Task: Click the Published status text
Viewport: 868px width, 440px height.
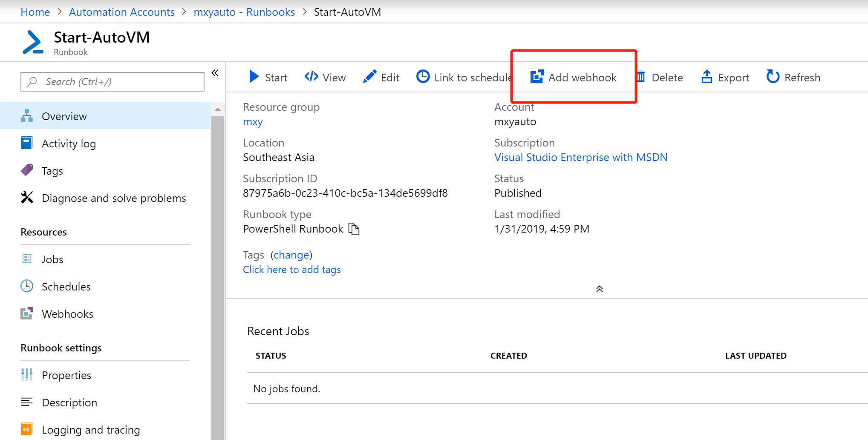Action: point(518,193)
